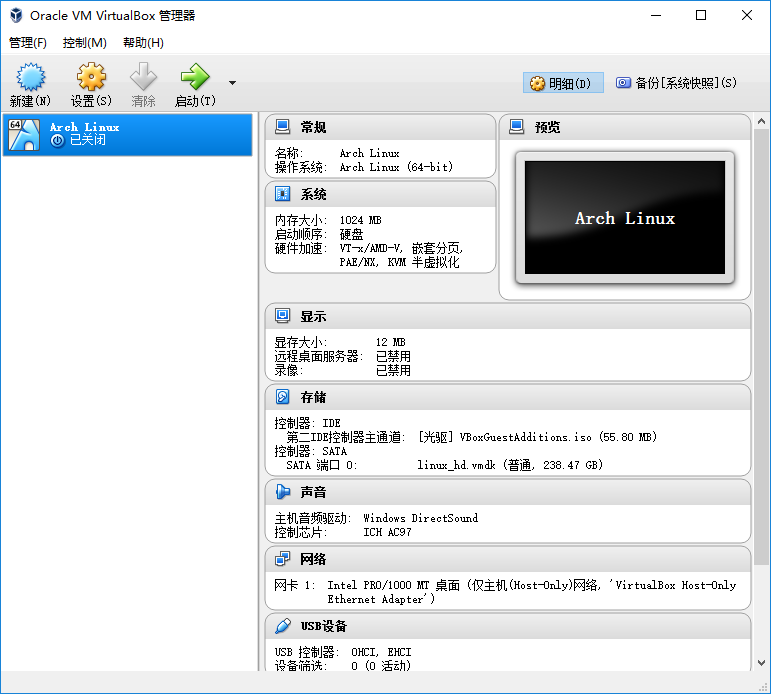The image size is (771, 694).
Task: Click the 常规 section monitor icon
Action: [x=283, y=127]
